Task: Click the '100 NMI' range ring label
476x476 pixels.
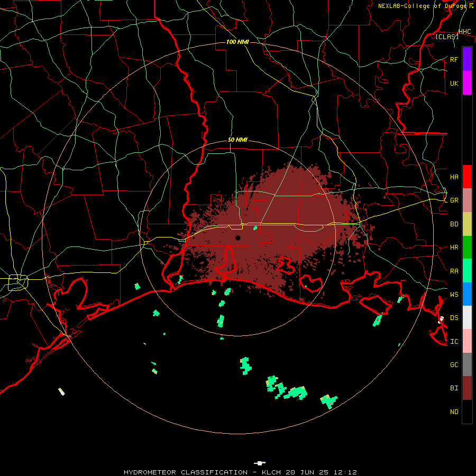Action: click(237, 42)
